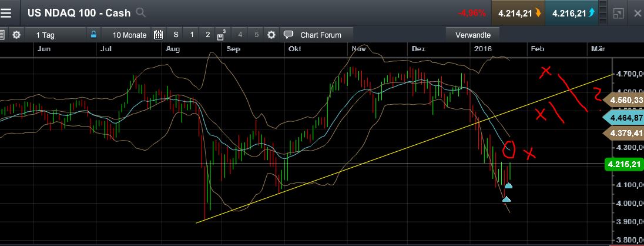Screen dimensions: 644x246
Task: Pop out the chart window
Action: coord(618,13)
